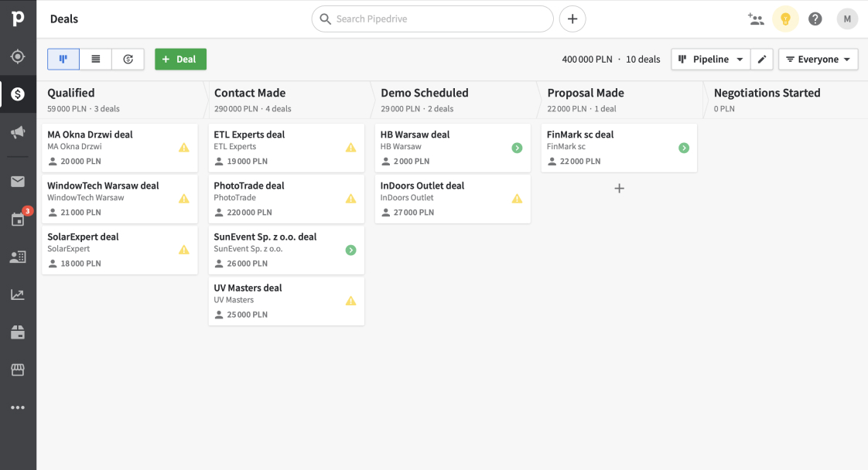Click warning icon on WindowTech Warsaw deal
Viewport: 868px width, 470px height.
coord(184,199)
